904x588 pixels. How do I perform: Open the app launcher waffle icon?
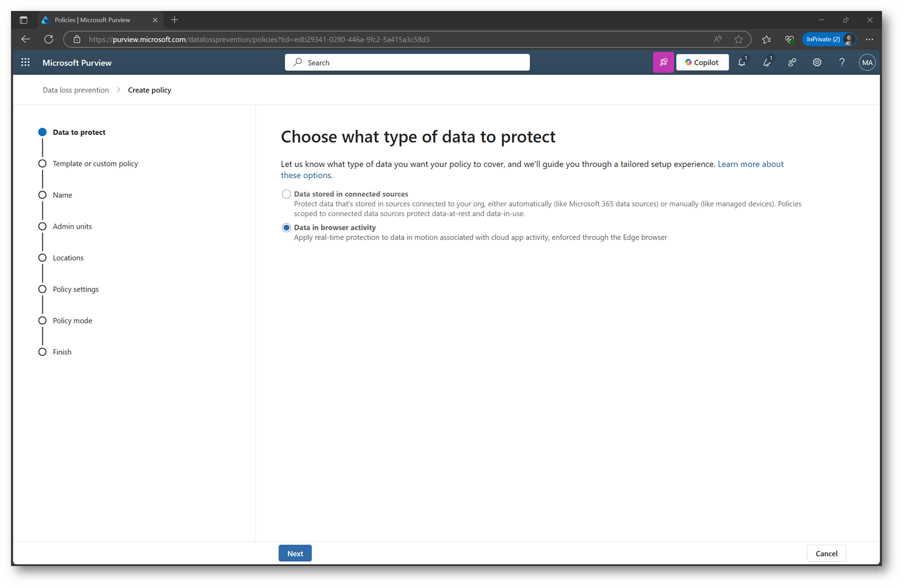(x=25, y=62)
